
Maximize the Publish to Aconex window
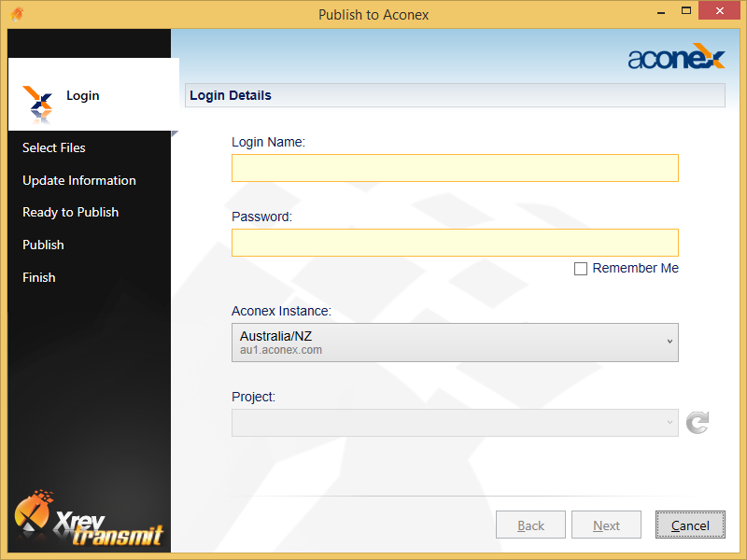click(686, 10)
